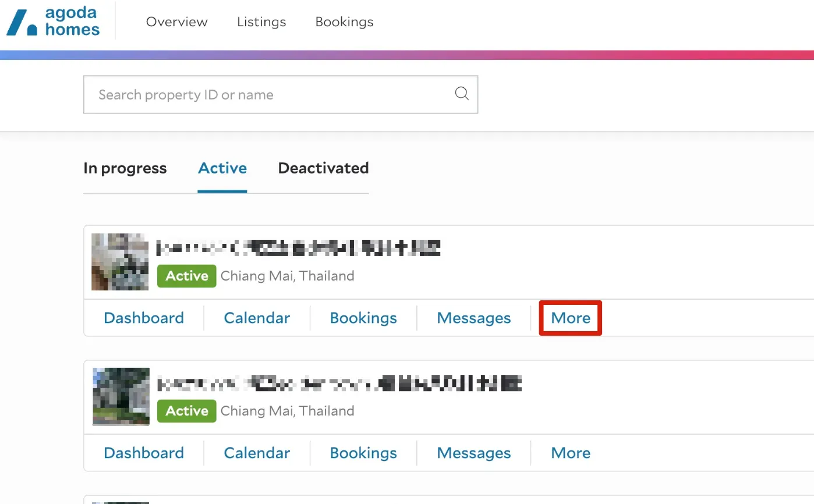View Bookings for the first listing

pyautogui.click(x=363, y=318)
